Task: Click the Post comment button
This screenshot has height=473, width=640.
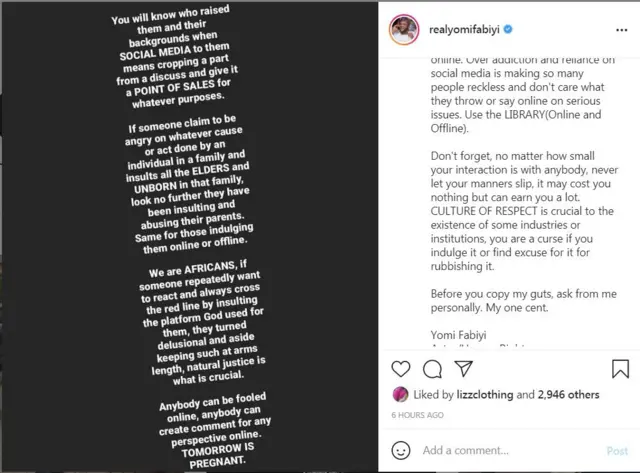Action: coord(617,450)
